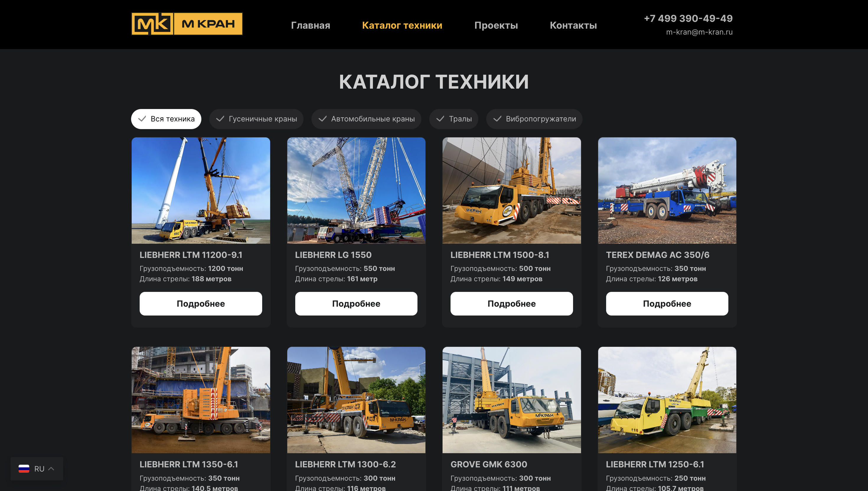The image size is (868, 491).
Task: Expand the RU language selector chevron
Action: pyautogui.click(x=51, y=469)
